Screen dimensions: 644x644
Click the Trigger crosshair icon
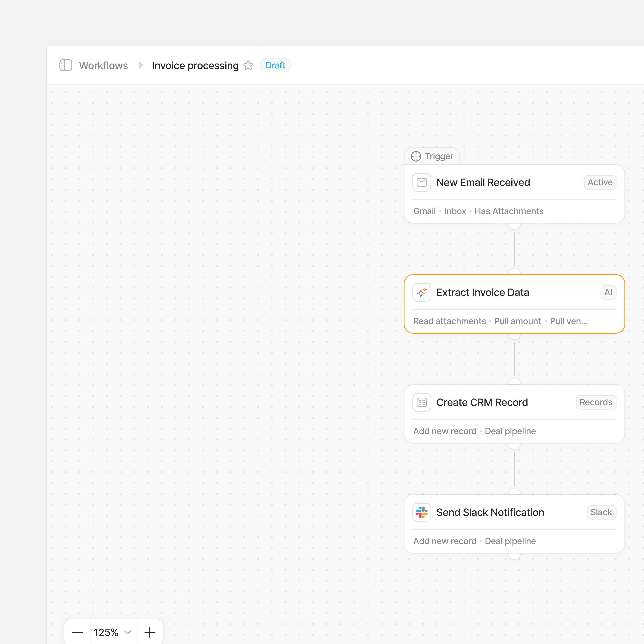416,156
